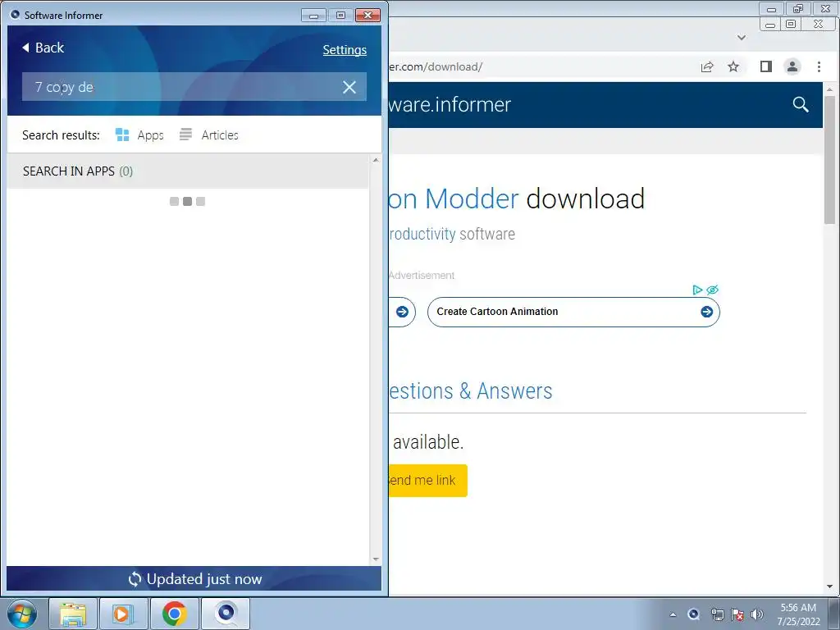Image resolution: width=840 pixels, height=630 pixels.
Task: Click the Updated just now refresh icon
Action: [135, 579]
